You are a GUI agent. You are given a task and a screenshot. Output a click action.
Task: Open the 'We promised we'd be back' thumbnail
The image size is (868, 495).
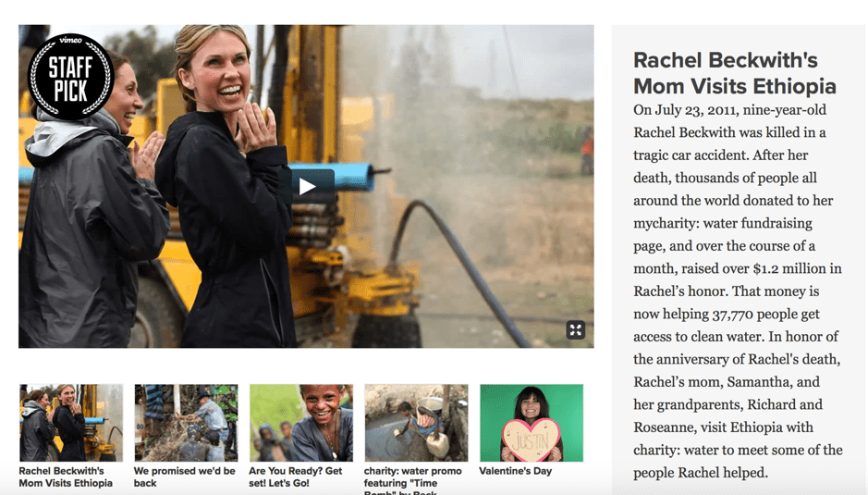(x=186, y=423)
